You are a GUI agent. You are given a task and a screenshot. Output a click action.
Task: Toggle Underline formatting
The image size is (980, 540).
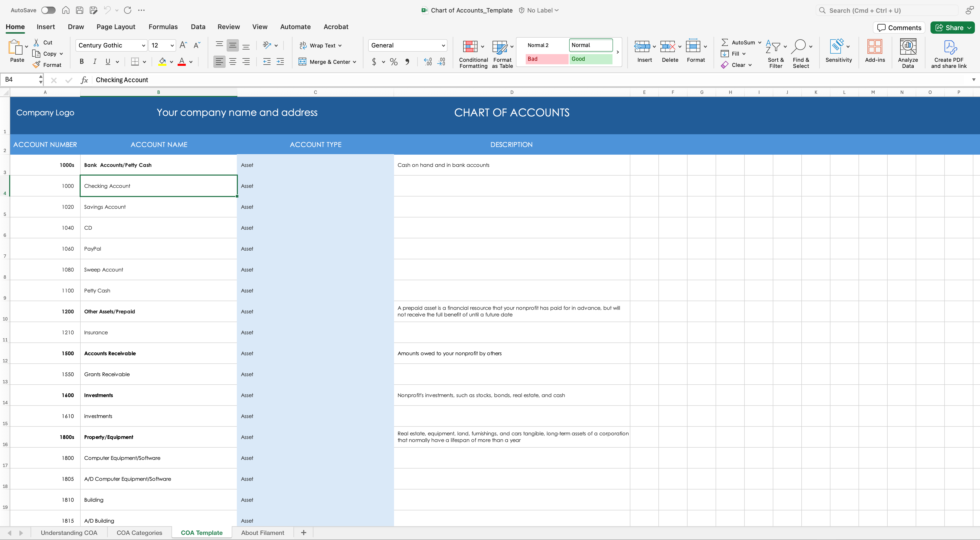click(108, 62)
